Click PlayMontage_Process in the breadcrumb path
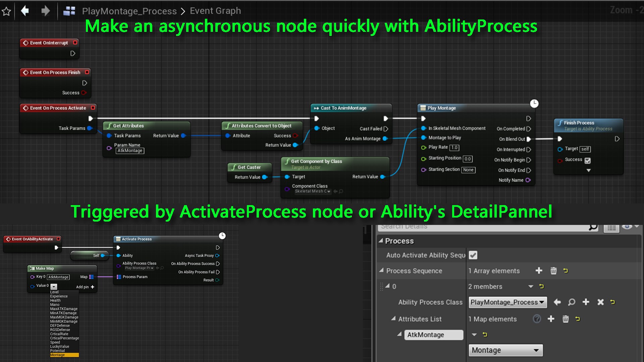Image resolution: width=644 pixels, height=362 pixels. (129, 11)
